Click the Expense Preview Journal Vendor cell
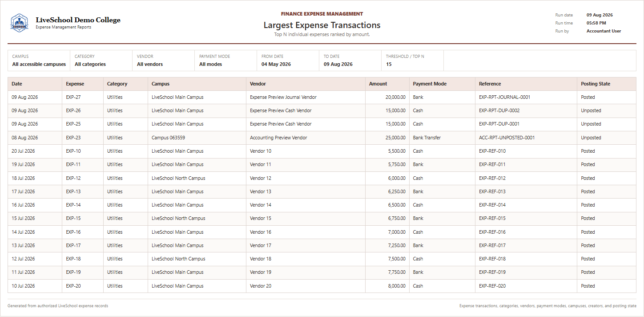The height and width of the screenshot is (317, 644). click(x=306, y=97)
